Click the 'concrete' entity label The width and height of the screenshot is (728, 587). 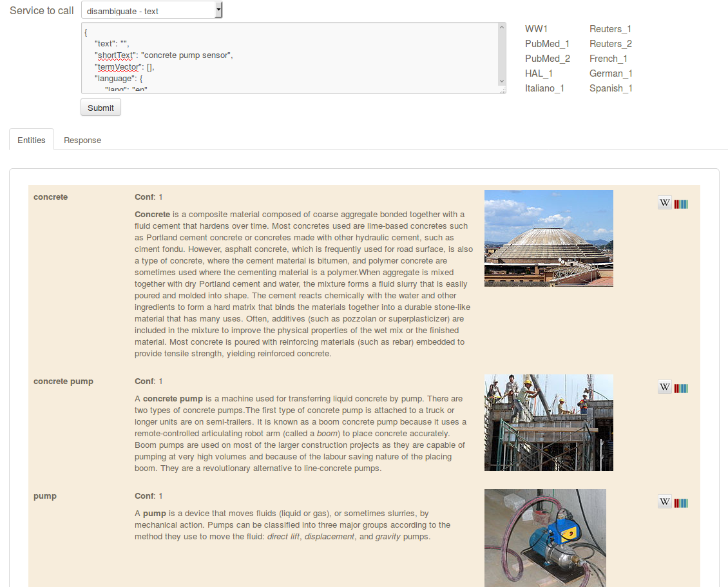pyautogui.click(x=51, y=197)
